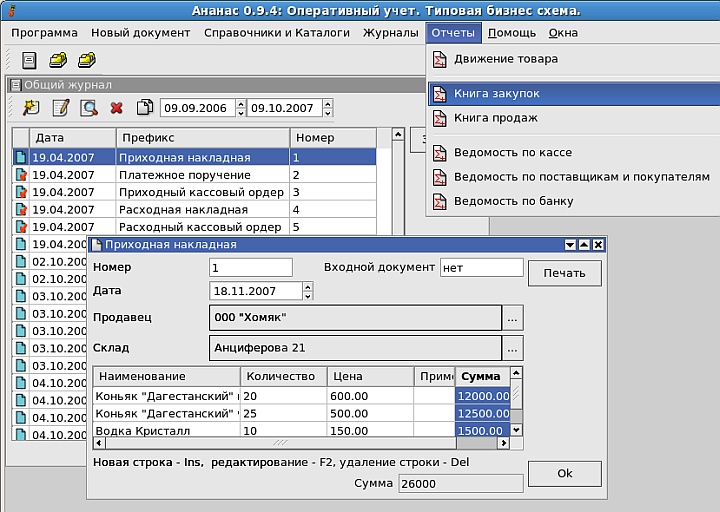The width and height of the screenshot is (720, 512).
Task: Select the Платежное поручение journal row
Action: pos(195,175)
